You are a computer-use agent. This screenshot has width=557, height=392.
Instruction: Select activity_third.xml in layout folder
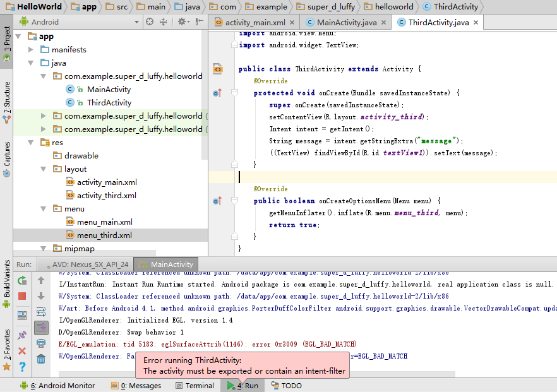[x=106, y=195]
